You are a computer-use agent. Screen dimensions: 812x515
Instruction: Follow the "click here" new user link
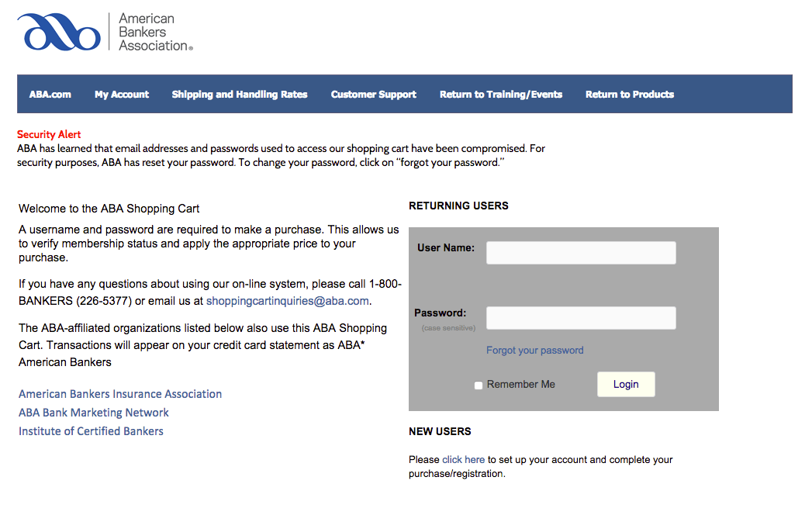(x=464, y=460)
